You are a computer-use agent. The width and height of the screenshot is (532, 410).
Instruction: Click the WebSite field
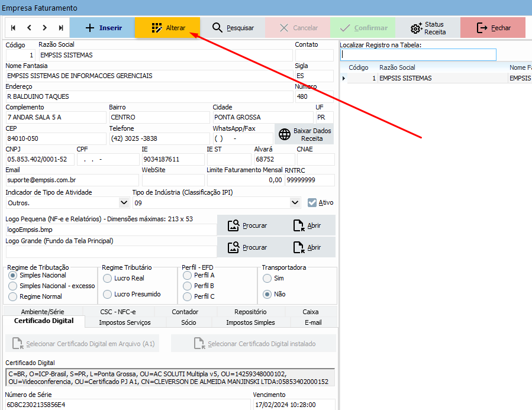(173, 180)
